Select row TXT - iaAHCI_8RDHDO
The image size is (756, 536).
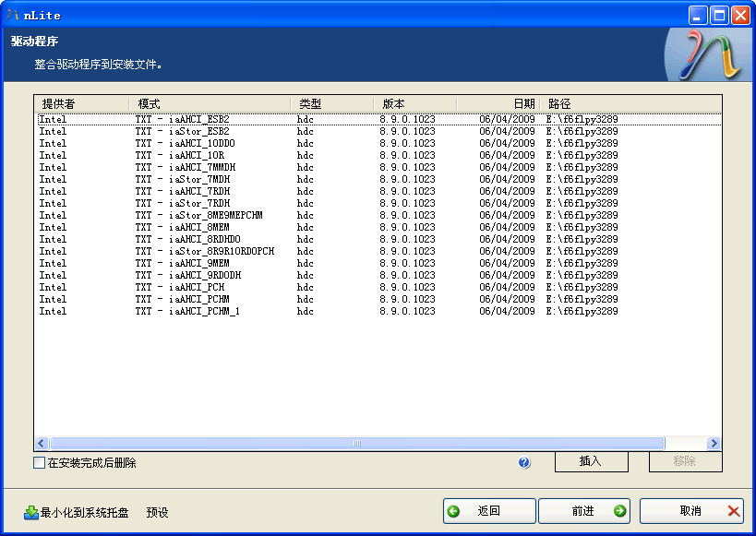pos(379,240)
